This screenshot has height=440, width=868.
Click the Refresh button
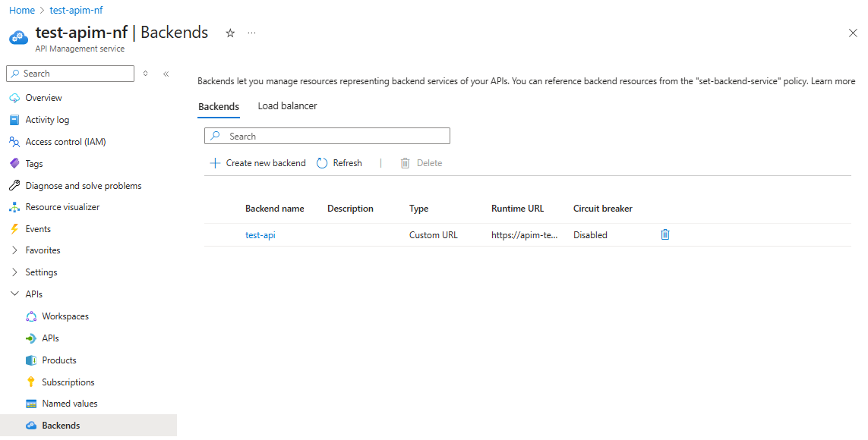pos(339,163)
